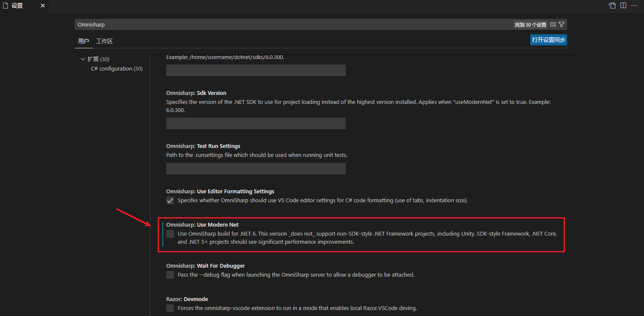Click Omnisharp: Wait For Debugger heading
The image size is (644, 316).
click(x=206, y=266)
